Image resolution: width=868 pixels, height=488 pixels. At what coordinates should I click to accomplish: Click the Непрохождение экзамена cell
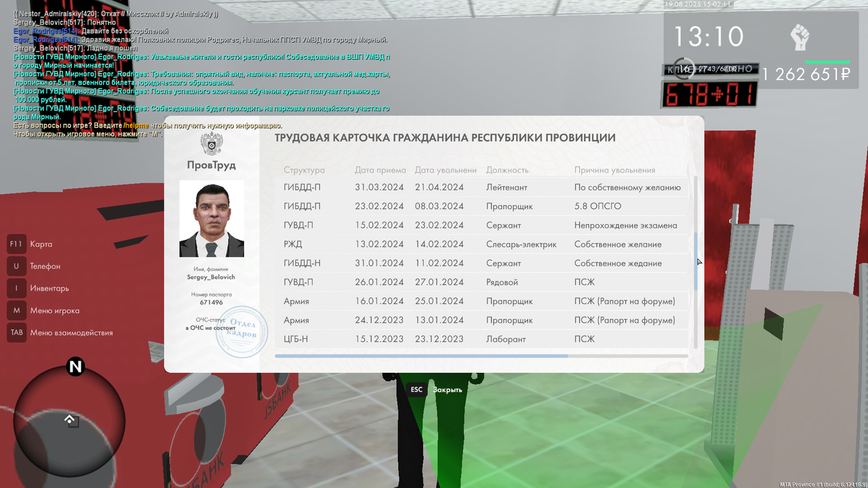pyautogui.click(x=625, y=225)
